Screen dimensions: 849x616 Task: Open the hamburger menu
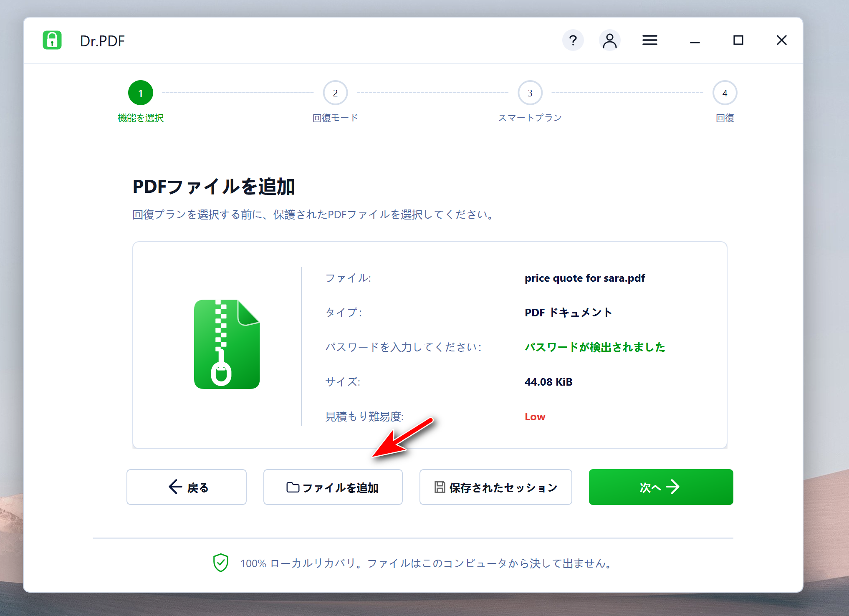click(649, 40)
